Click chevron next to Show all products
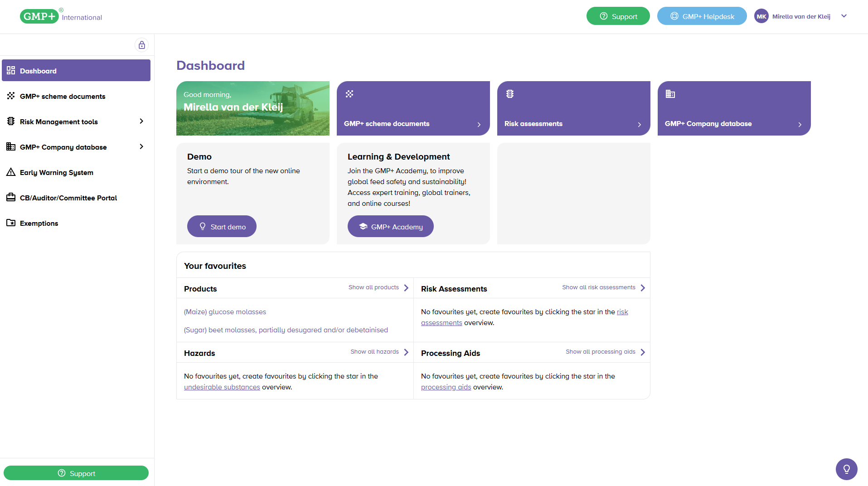 (406, 287)
